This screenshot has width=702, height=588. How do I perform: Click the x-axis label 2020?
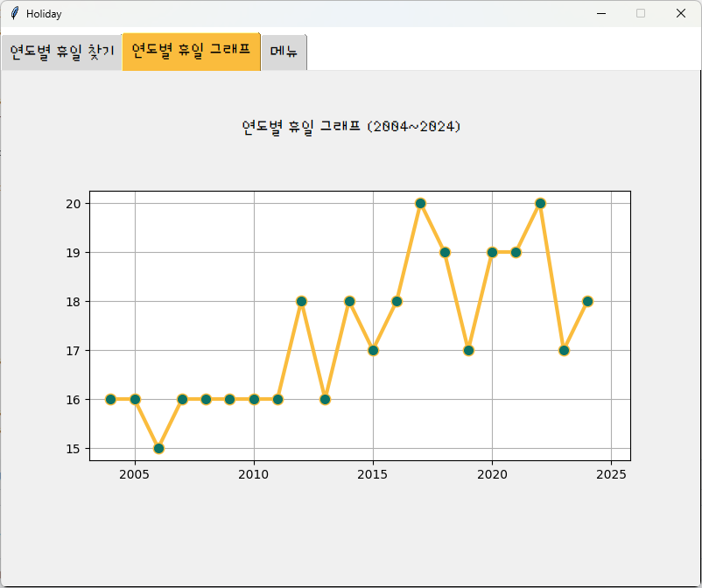(492, 474)
